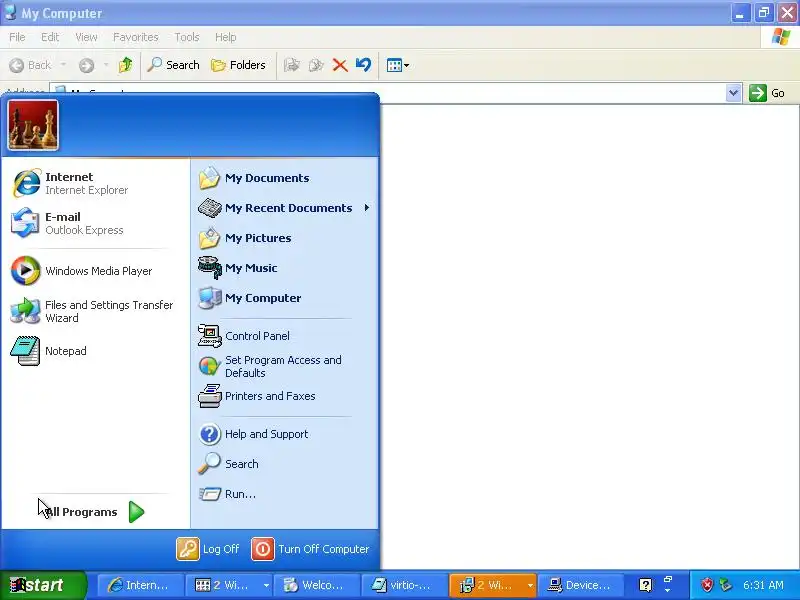Click the Delete red X toolbar icon
The image size is (800, 600).
(340, 65)
